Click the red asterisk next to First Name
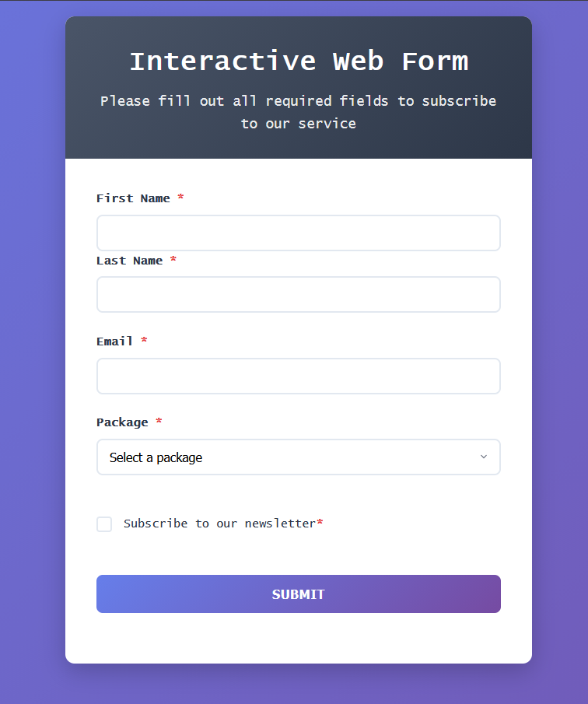588x704 pixels. coord(180,198)
